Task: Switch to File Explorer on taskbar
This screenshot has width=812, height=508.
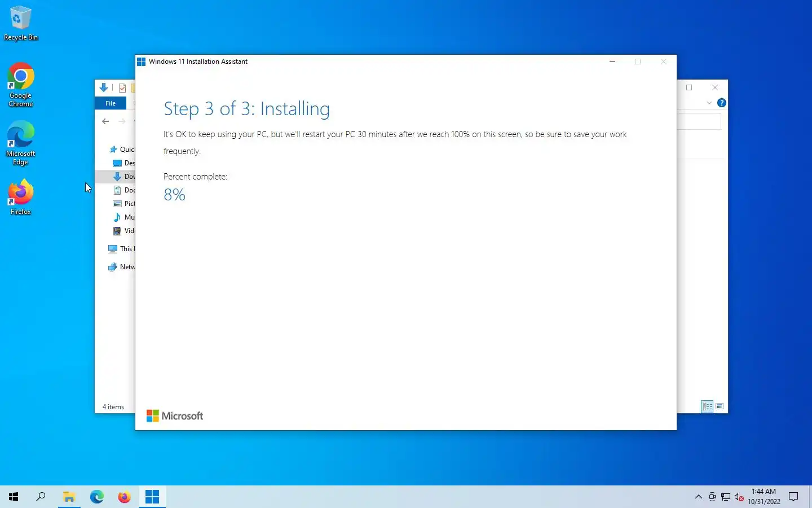Action: (69, 497)
